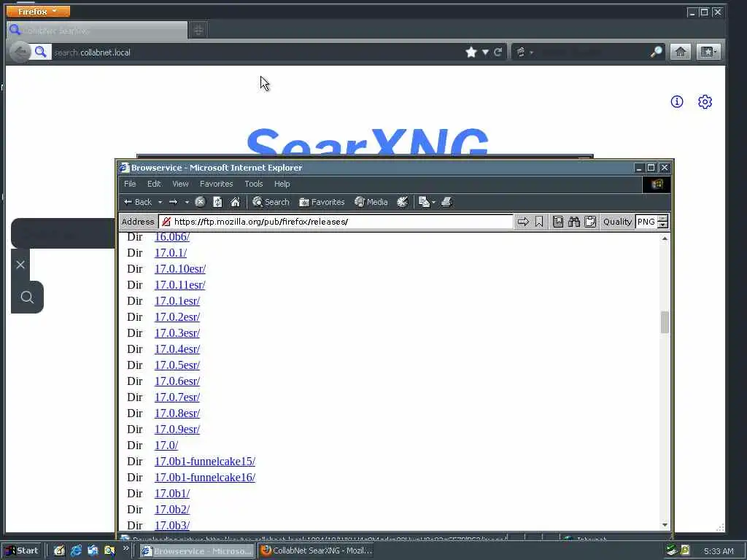The height and width of the screenshot is (560, 747).
Task: Click the Print icon in IE toolbar
Action: [x=446, y=202]
